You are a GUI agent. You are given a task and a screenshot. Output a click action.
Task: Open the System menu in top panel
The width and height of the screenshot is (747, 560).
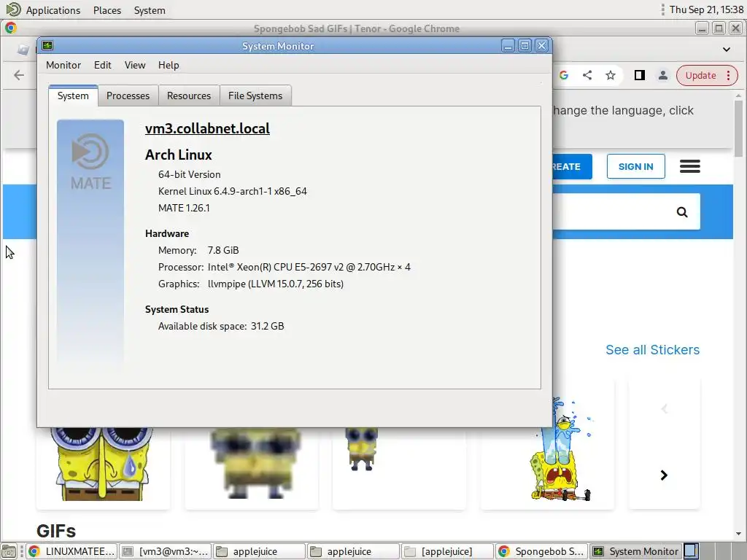[x=150, y=10]
